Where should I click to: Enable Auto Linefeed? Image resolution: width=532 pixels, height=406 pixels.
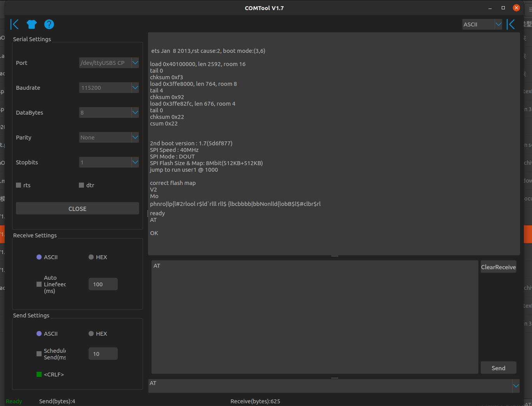pos(39,284)
